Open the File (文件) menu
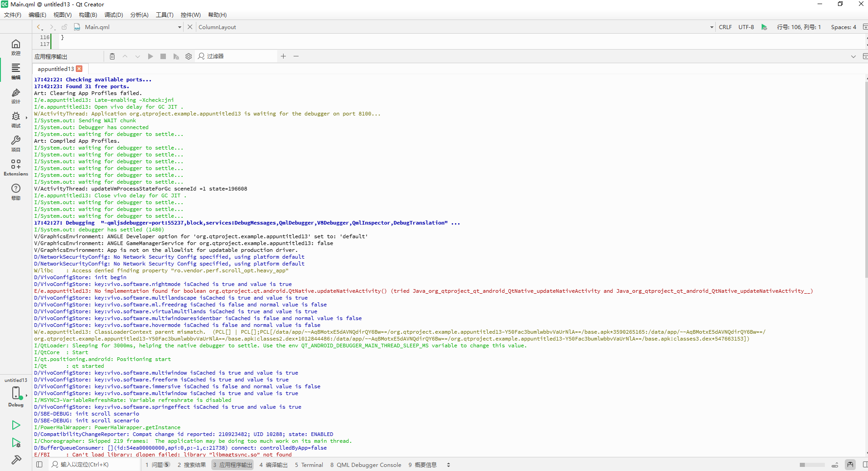Screen dimensions: 868x471 [x=13, y=15]
